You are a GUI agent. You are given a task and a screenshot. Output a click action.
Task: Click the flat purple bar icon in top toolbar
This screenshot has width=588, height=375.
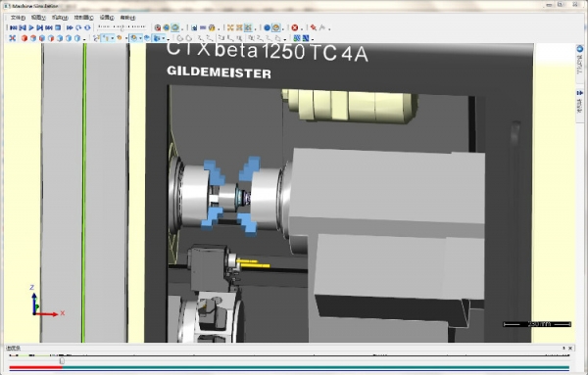click(203, 27)
